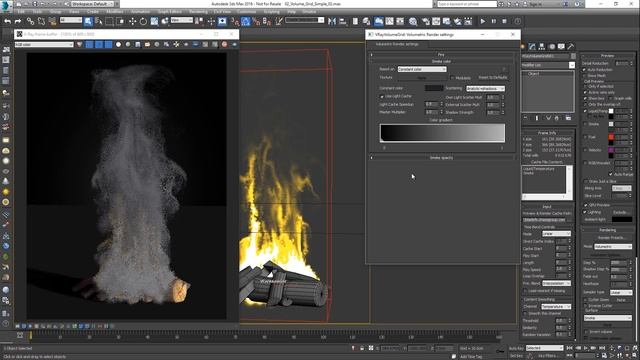The width and height of the screenshot is (640, 360).
Task: Undo the last action in main toolbar
Action: pyautogui.click(x=7, y=21)
